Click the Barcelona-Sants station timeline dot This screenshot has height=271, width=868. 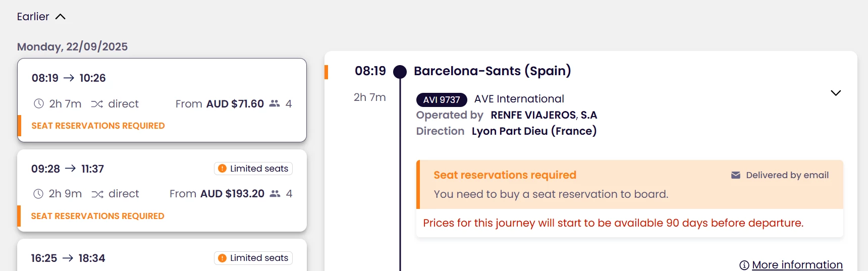[x=400, y=72]
